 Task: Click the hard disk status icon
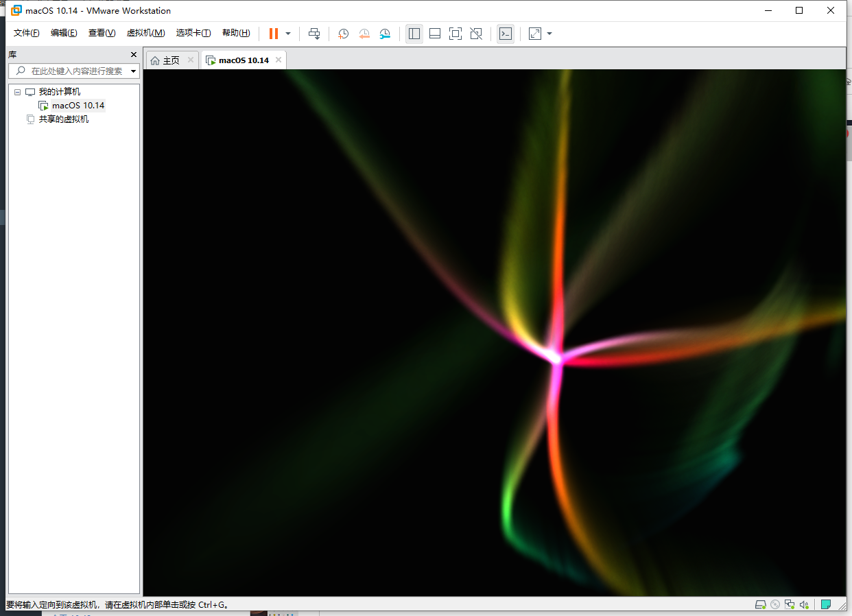(x=760, y=604)
